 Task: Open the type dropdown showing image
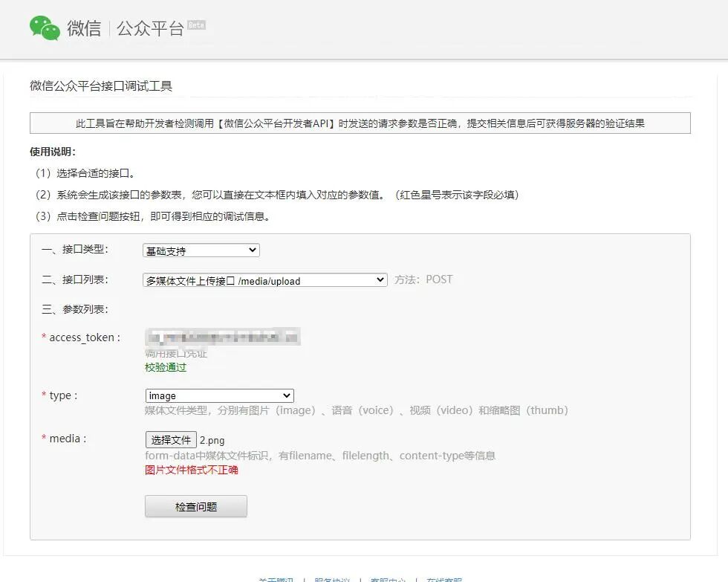point(219,395)
